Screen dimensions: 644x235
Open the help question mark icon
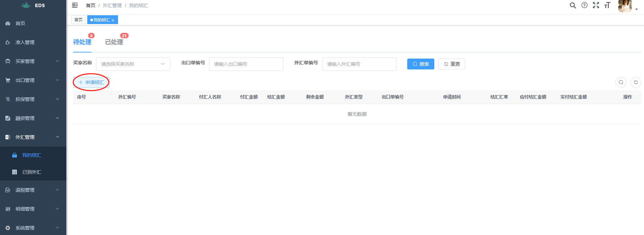[x=584, y=5]
